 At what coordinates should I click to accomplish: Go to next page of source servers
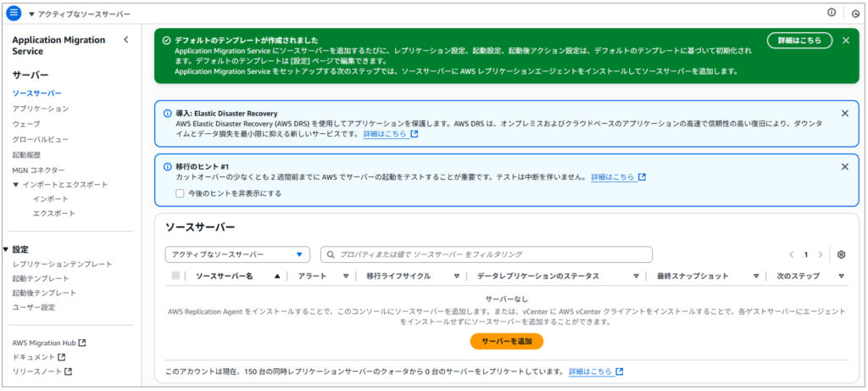pyautogui.click(x=821, y=254)
